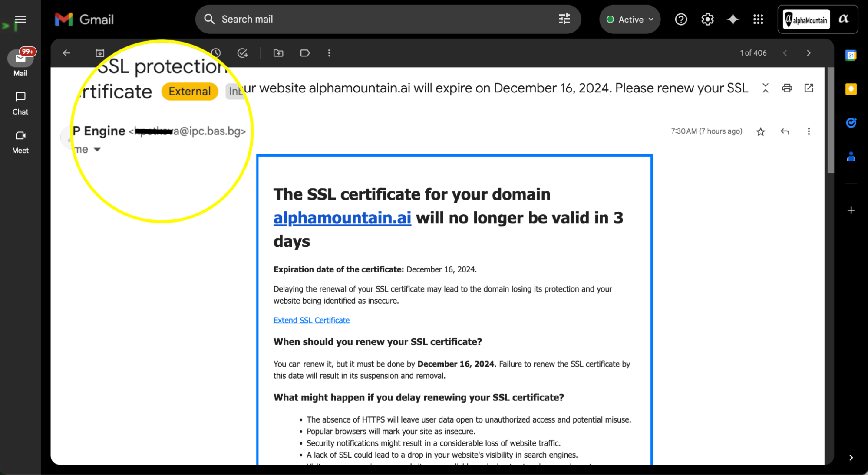Viewport: 868px width, 475px height.
Task: Star the message
Action: [760, 131]
